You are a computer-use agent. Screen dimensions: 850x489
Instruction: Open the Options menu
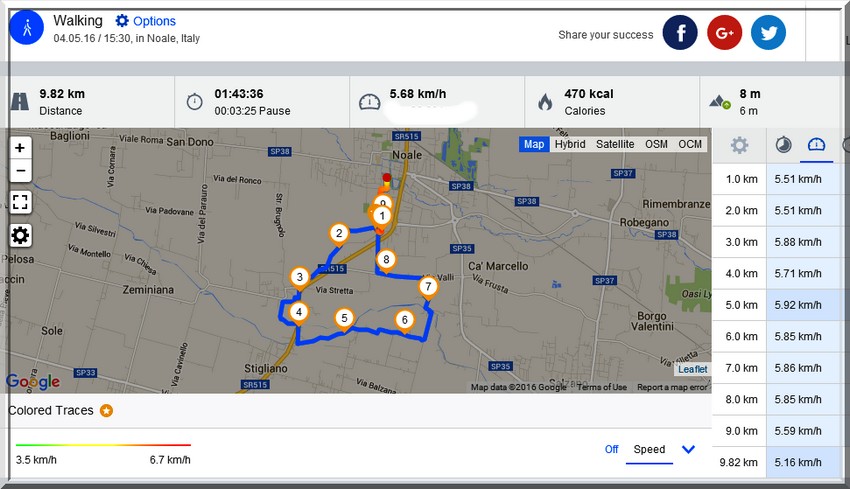pyautogui.click(x=145, y=21)
